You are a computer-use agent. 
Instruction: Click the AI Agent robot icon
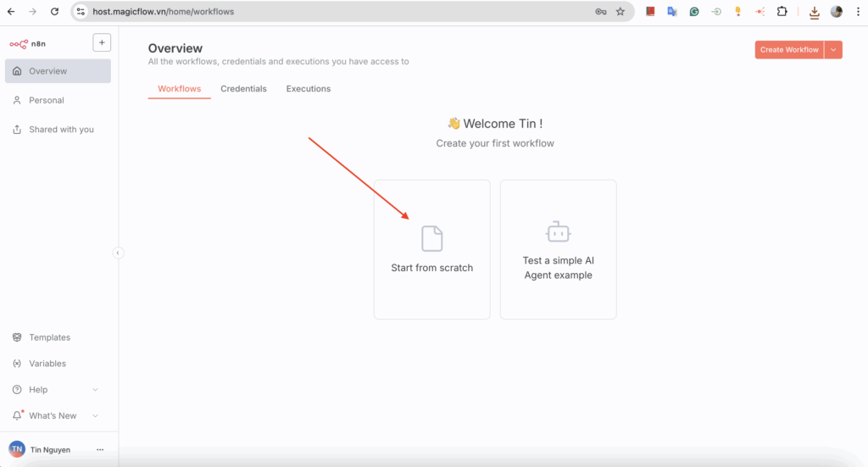(558, 232)
